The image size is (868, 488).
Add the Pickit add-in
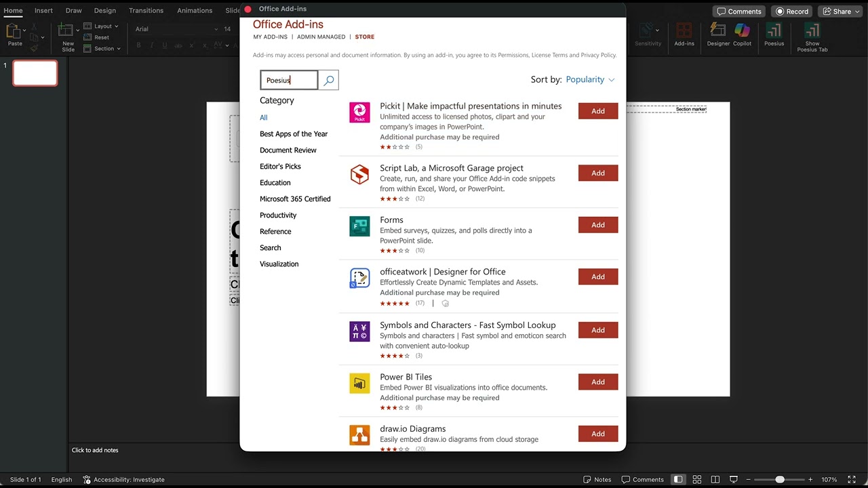point(598,111)
